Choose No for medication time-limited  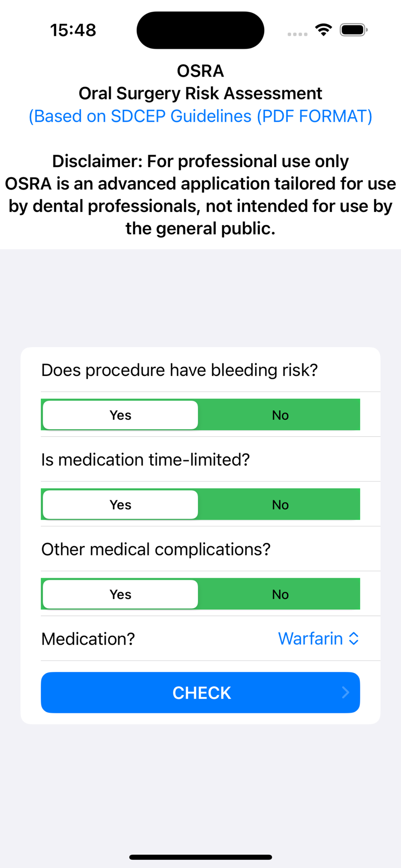[x=280, y=504]
